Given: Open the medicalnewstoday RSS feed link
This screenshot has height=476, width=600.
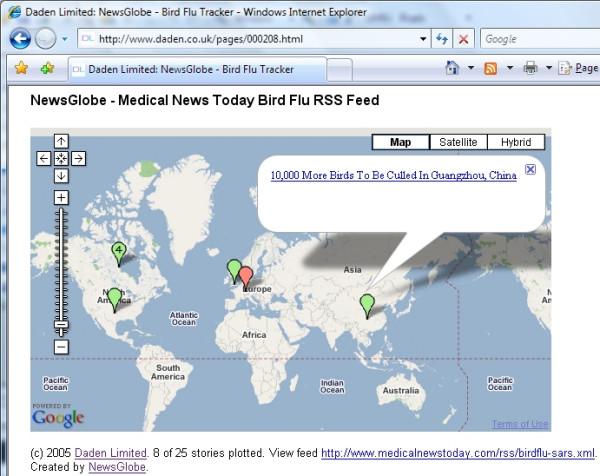Looking at the screenshot, I should tap(458, 453).
